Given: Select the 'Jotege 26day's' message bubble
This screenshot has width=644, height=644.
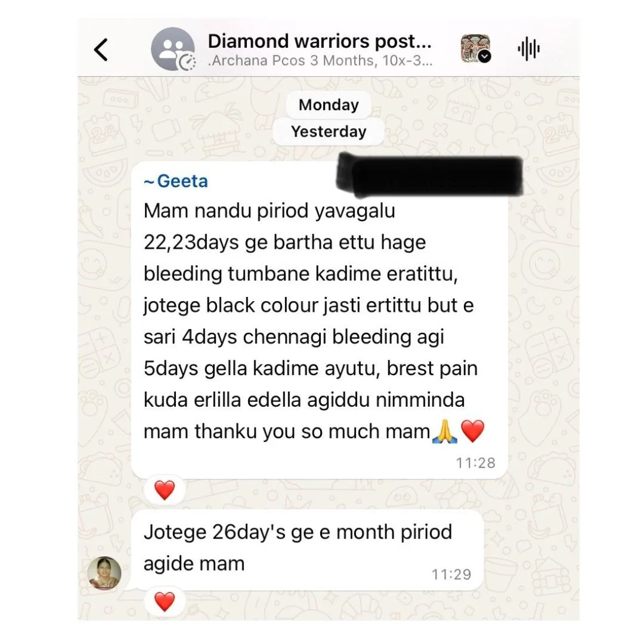Looking at the screenshot, I should click(x=307, y=550).
